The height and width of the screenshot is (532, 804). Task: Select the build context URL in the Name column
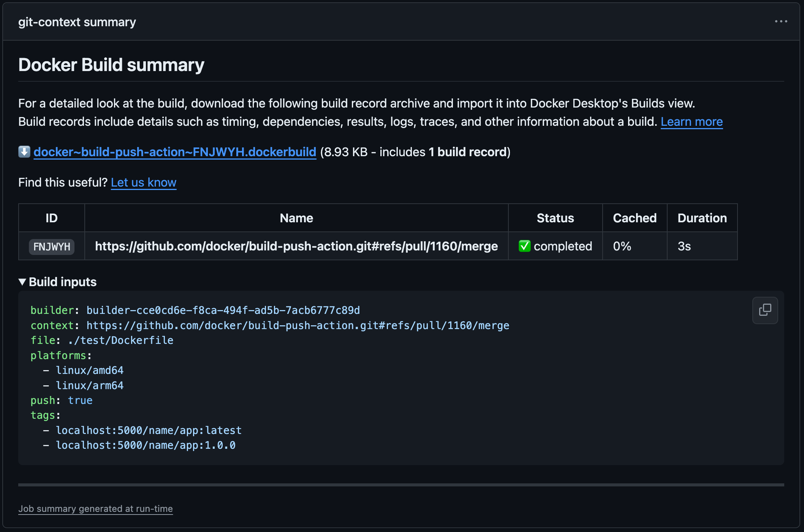coord(296,246)
